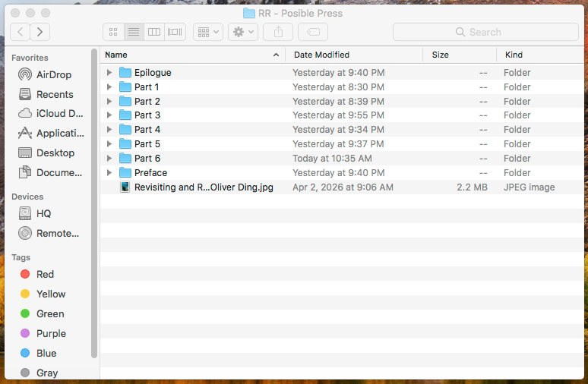This screenshot has height=384, width=588.
Task: Expand the Part 3 folder triangle
Action: (x=109, y=115)
